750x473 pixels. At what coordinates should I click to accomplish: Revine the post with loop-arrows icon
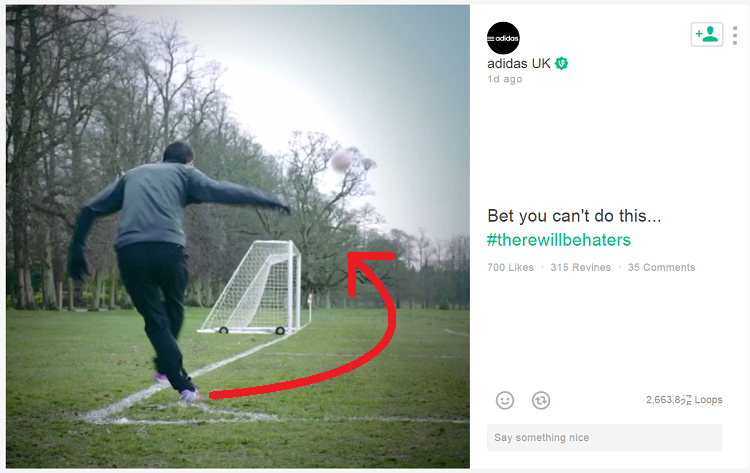pyautogui.click(x=541, y=400)
